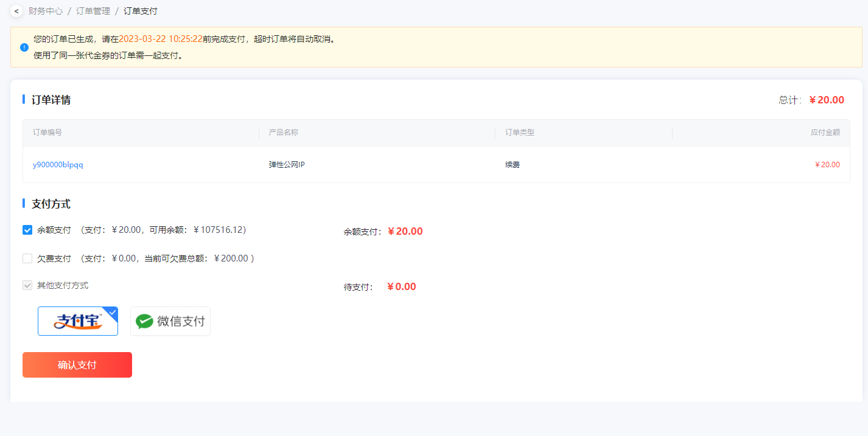Open 财务中心 breadcrumb

[46, 11]
